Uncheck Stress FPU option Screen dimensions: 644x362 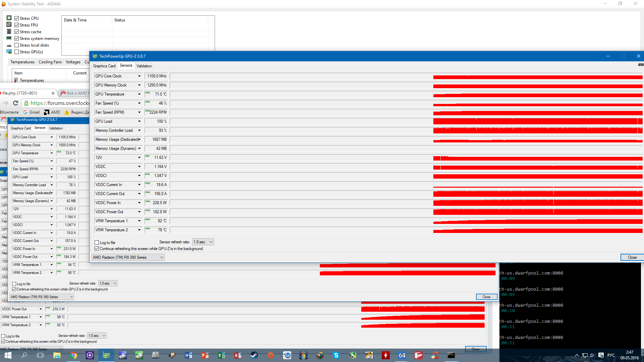(x=16, y=25)
